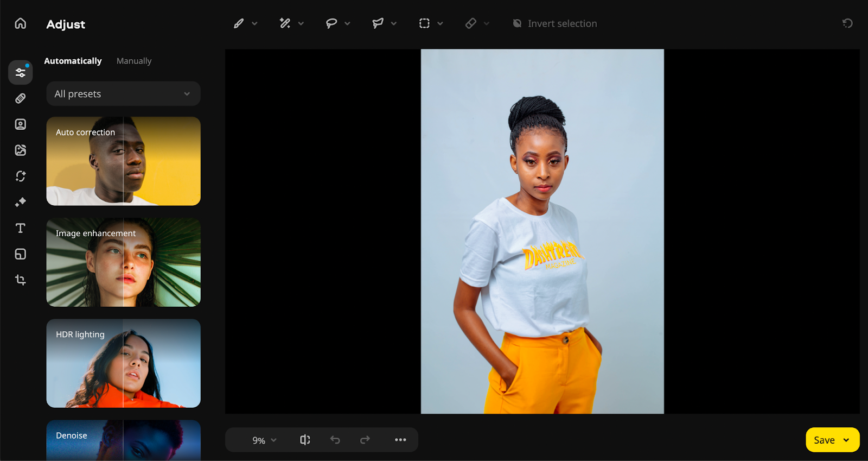Expand eraser tool options chevron
The height and width of the screenshot is (461, 868).
click(487, 23)
